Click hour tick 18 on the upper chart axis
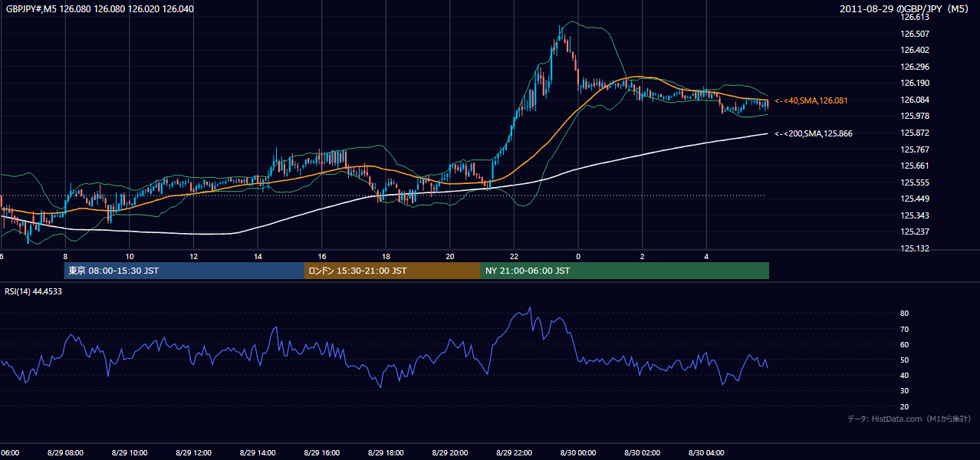 coord(386,257)
